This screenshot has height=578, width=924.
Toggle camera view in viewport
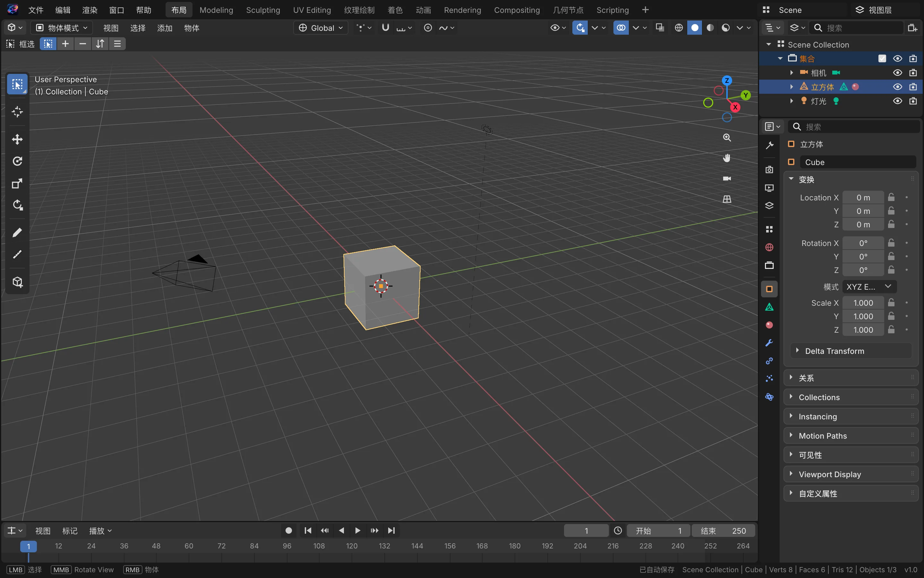coord(727,179)
